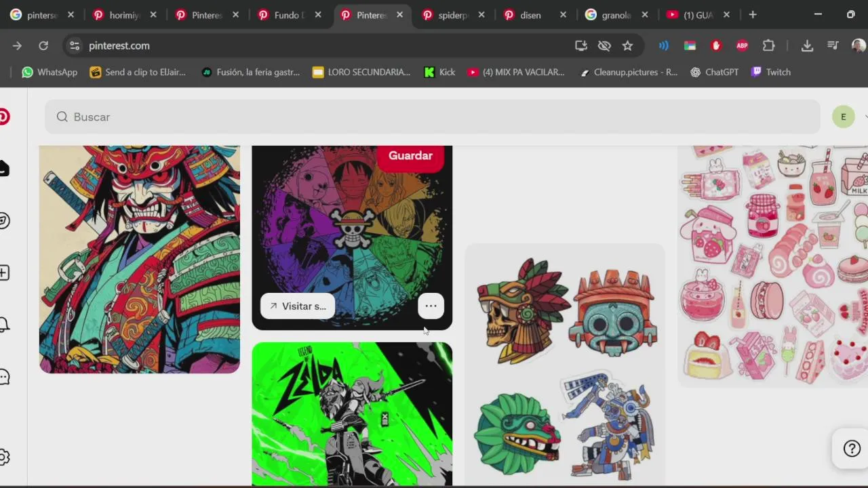This screenshot has height=488, width=868.
Task: Click the crossed-eye tracking icon in address bar
Action: coord(604,45)
